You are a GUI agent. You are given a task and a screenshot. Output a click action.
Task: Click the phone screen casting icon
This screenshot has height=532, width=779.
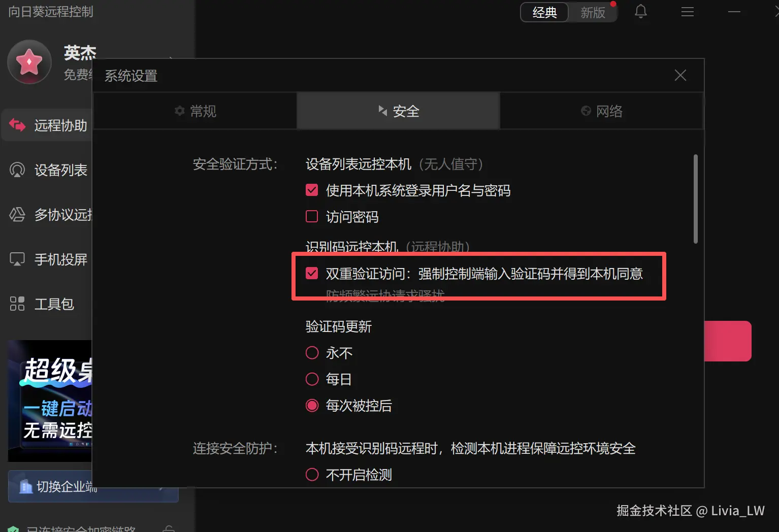pos(17,259)
